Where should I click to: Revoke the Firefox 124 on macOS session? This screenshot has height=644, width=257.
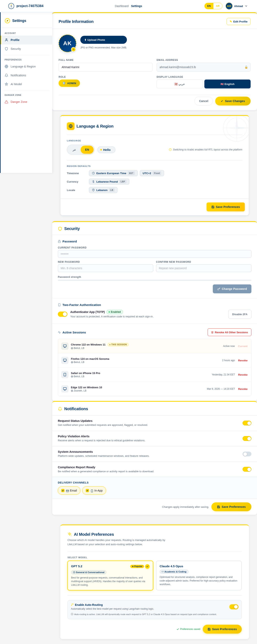[x=243, y=361]
